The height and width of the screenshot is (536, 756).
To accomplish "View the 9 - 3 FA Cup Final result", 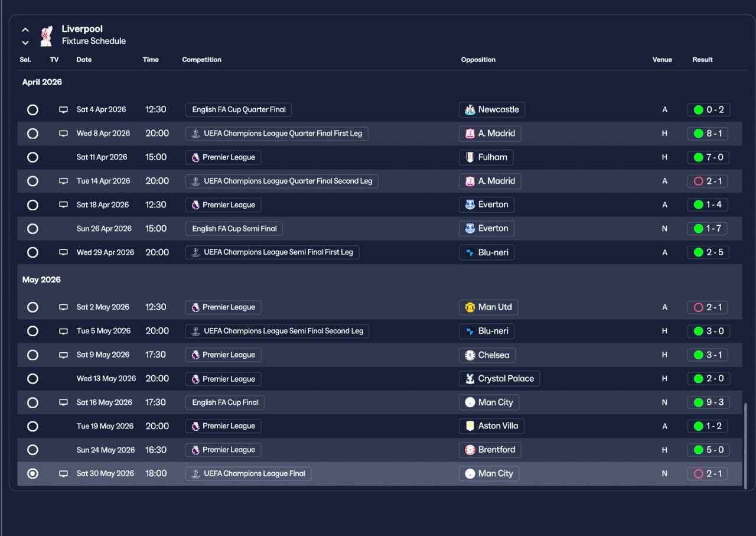I will 709,402.
